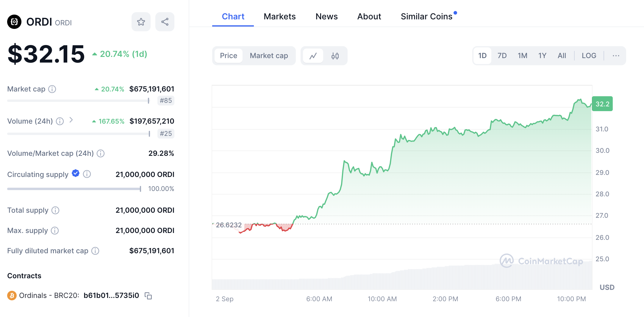Screen dimensions: 644x317
Task: Open the News tab
Action: coord(326,16)
